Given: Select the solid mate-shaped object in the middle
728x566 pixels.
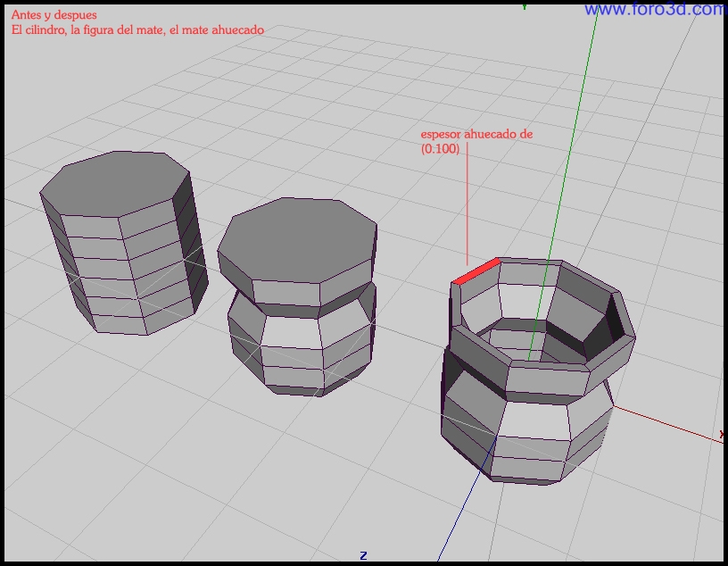Looking at the screenshot, I should point(297,297).
